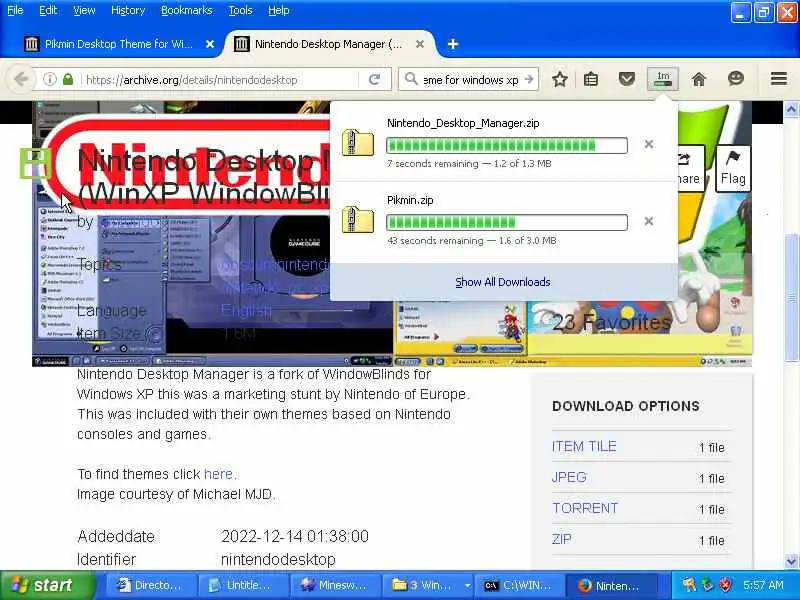
Task: Click the 5:57 AM taskbar clock
Action: pos(763,585)
